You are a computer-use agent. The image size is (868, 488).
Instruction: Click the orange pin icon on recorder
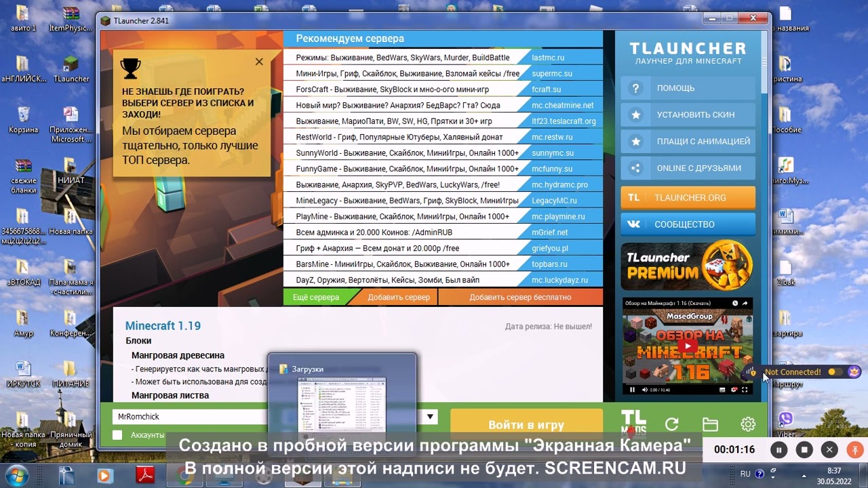click(x=854, y=449)
